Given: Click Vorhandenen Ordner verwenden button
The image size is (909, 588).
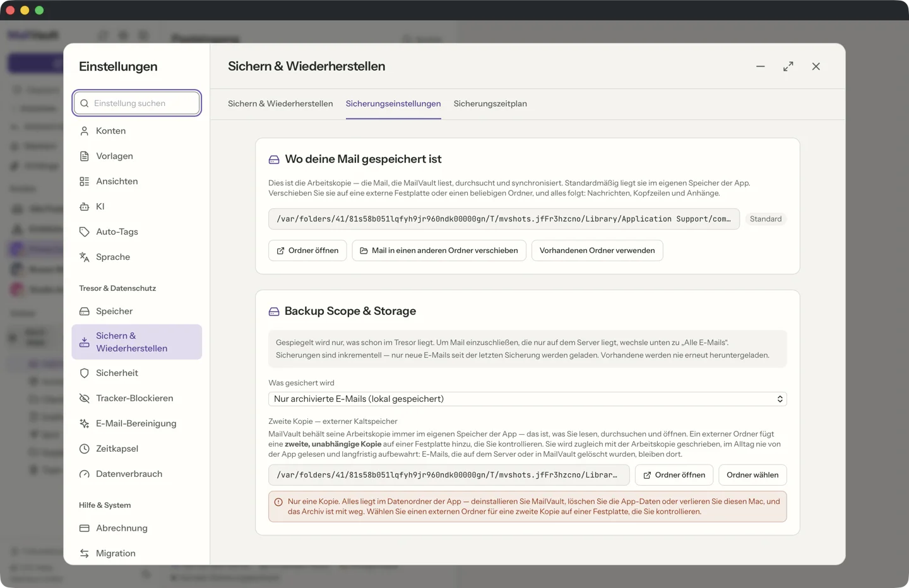Looking at the screenshot, I should click(x=597, y=250).
